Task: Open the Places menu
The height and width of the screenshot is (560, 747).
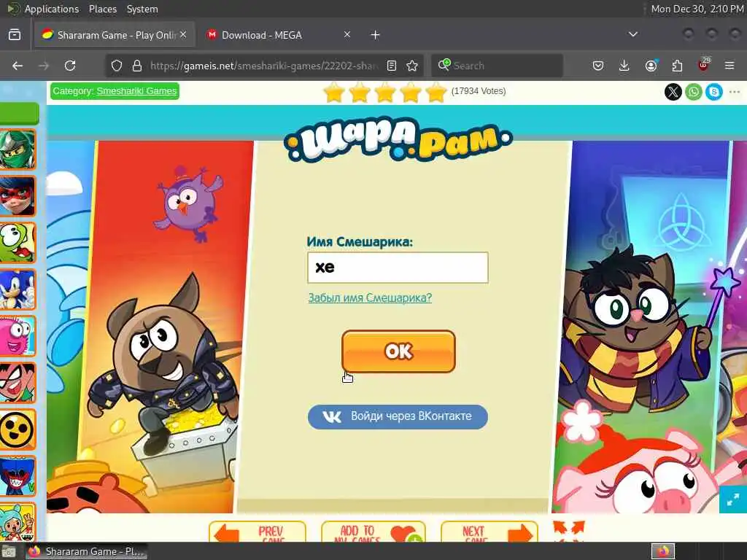Action: [x=102, y=9]
